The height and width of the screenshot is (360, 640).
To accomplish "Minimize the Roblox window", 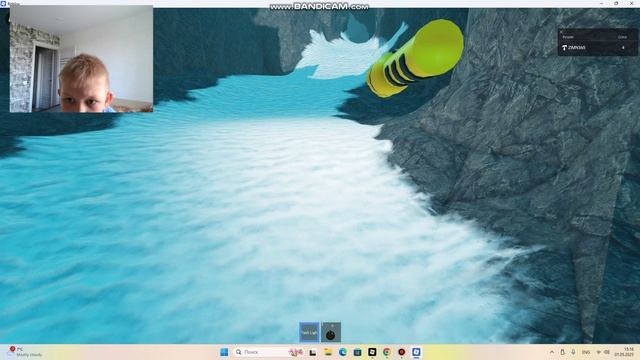I will [x=602, y=3].
